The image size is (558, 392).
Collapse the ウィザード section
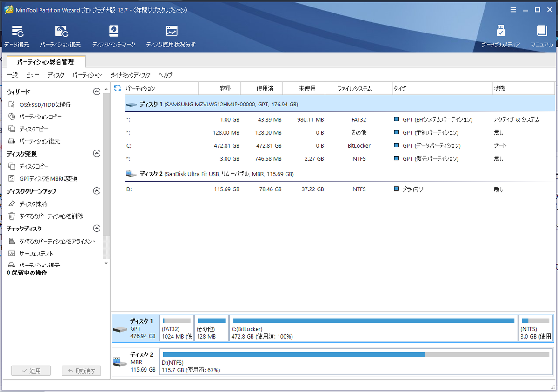pos(97,91)
